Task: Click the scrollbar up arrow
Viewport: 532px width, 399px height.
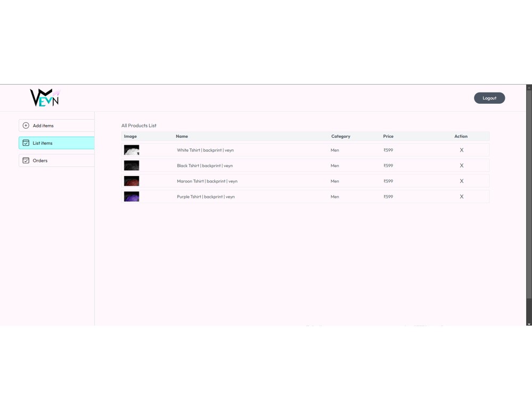Action: pos(529,87)
